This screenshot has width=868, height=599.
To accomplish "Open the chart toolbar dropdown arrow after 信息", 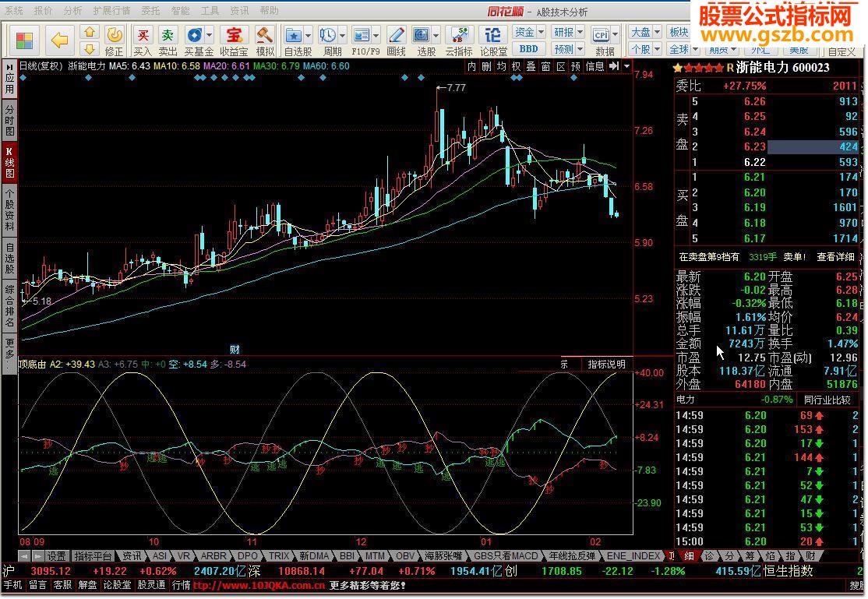I will pyautogui.click(x=626, y=66).
